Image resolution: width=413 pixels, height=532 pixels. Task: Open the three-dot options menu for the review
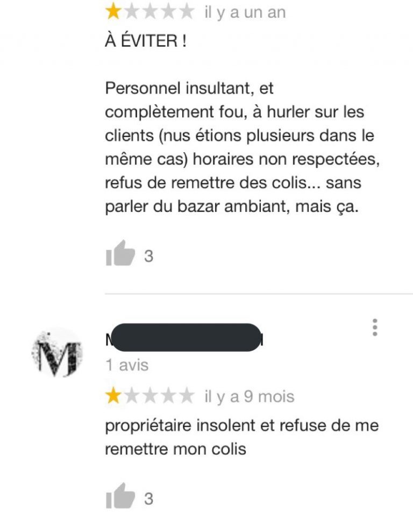(x=375, y=328)
